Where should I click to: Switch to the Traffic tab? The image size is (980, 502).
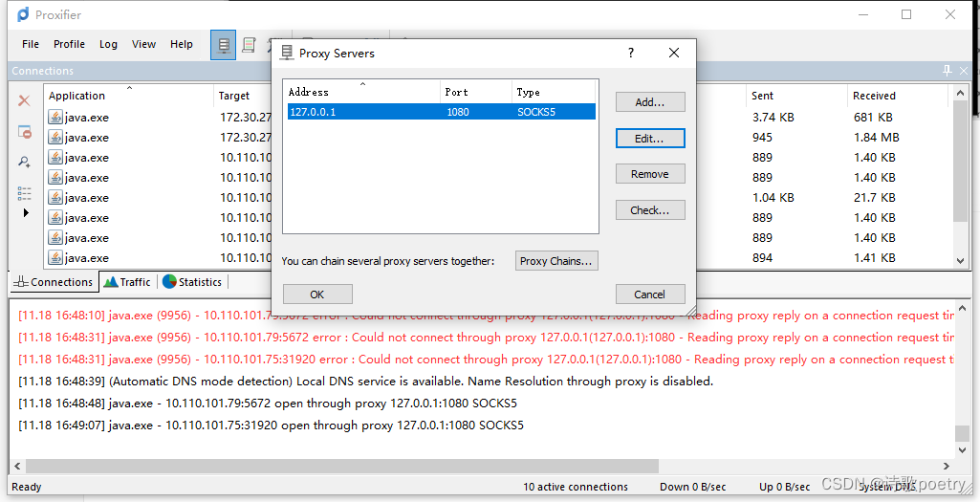pyautogui.click(x=127, y=282)
